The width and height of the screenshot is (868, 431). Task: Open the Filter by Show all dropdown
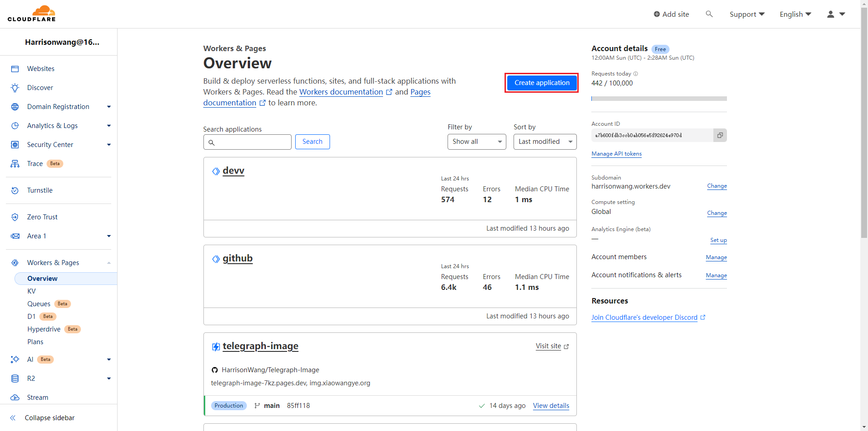476,142
